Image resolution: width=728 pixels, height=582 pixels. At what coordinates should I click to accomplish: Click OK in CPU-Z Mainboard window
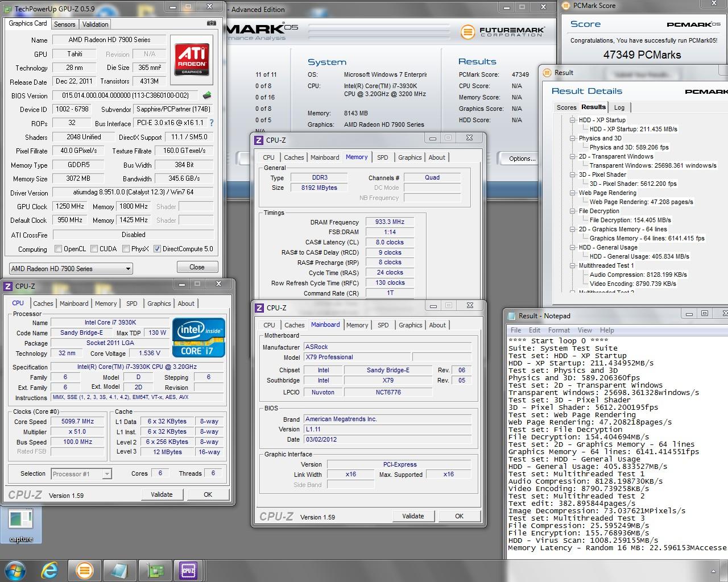[460, 516]
